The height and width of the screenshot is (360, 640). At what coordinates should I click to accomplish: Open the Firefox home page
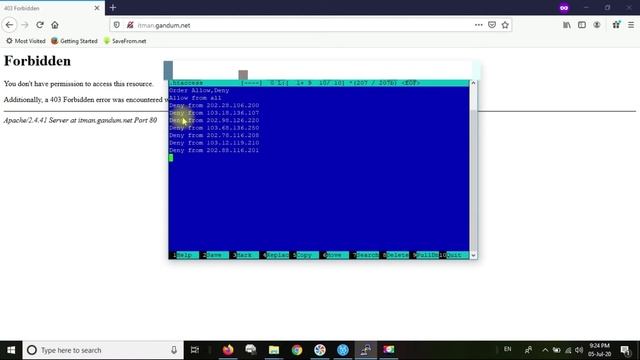[55, 25]
